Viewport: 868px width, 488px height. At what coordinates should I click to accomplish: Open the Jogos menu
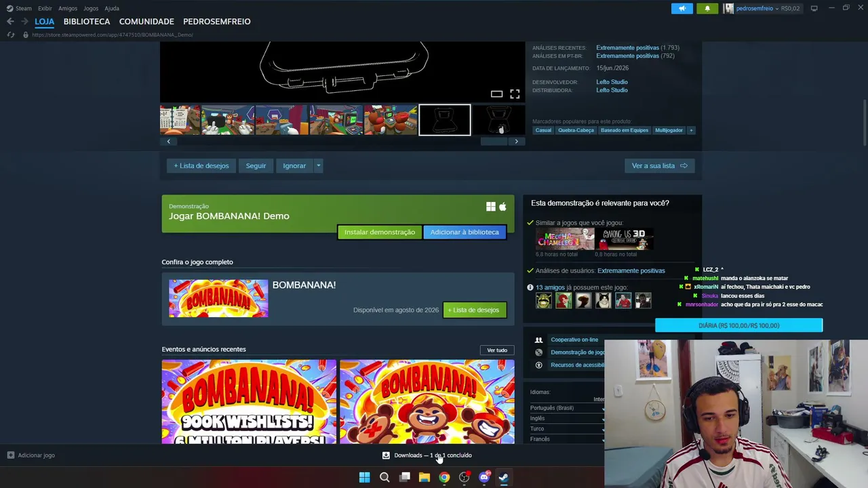(91, 8)
